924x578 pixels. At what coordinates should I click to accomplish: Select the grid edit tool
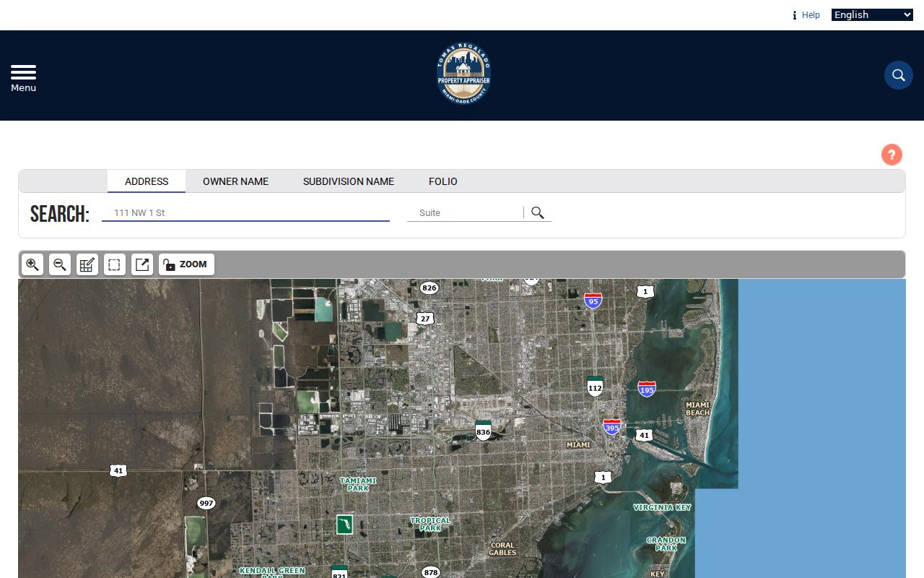[87, 264]
